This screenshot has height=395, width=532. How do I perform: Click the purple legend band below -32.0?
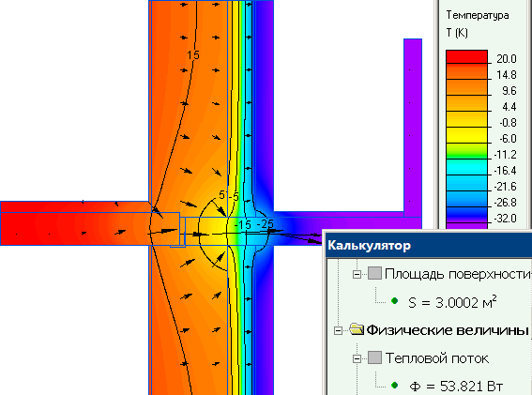[x=466, y=226]
